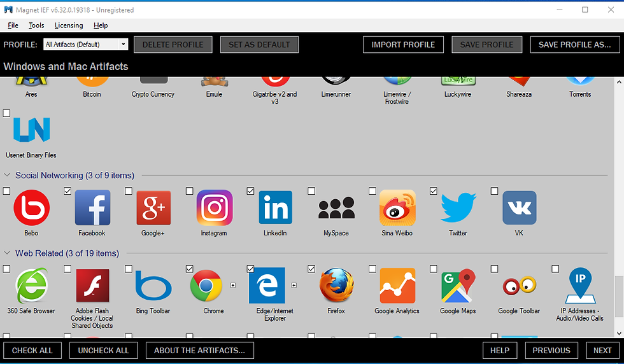The width and height of the screenshot is (624, 364).
Task: Click SAVE PROFILE AS... button
Action: click(575, 45)
